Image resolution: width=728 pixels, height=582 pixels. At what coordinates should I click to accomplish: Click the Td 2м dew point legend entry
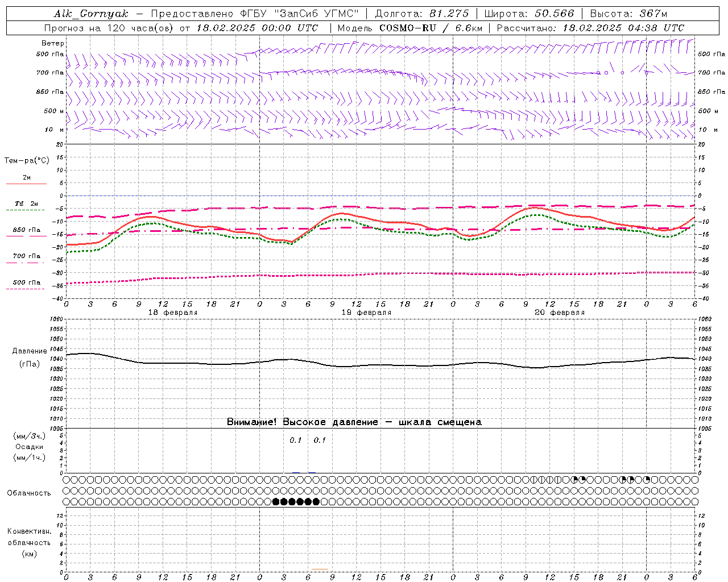click(27, 203)
